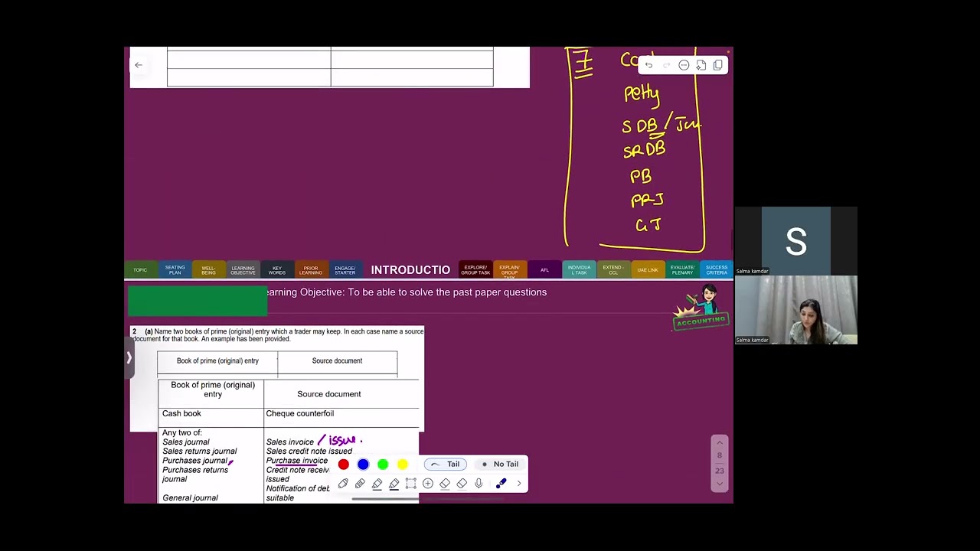The width and height of the screenshot is (980, 551).
Task: Open the more options ellipsis menu
Action: 684,66
